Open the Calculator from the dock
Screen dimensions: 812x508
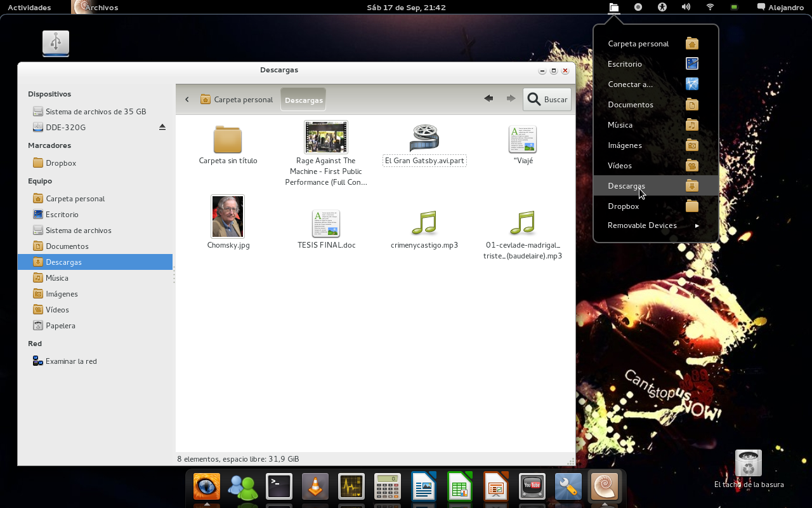pyautogui.click(x=387, y=487)
